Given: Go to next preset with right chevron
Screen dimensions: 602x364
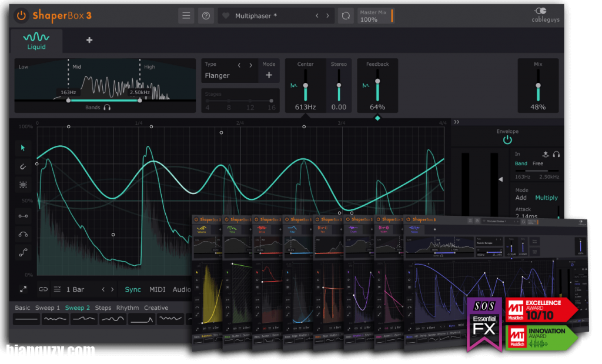Looking at the screenshot, I should click(x=327, y=16).
